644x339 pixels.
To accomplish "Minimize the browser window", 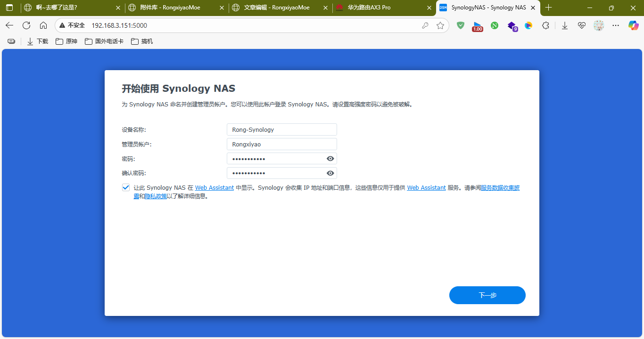I will coord(590,8).
